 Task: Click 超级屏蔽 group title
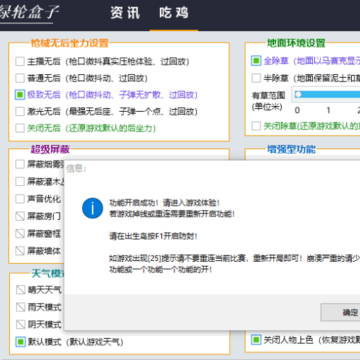pos(50,149)
